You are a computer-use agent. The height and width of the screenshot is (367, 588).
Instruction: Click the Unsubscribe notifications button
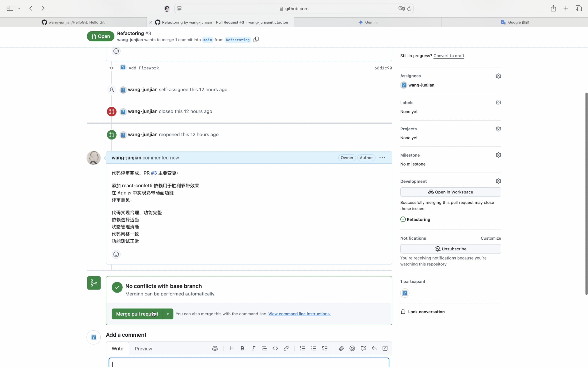click(450, 249)
